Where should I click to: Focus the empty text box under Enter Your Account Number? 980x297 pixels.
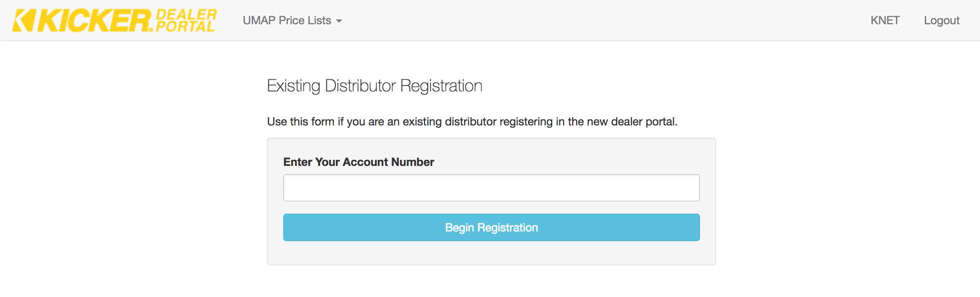tap(491, 187)
